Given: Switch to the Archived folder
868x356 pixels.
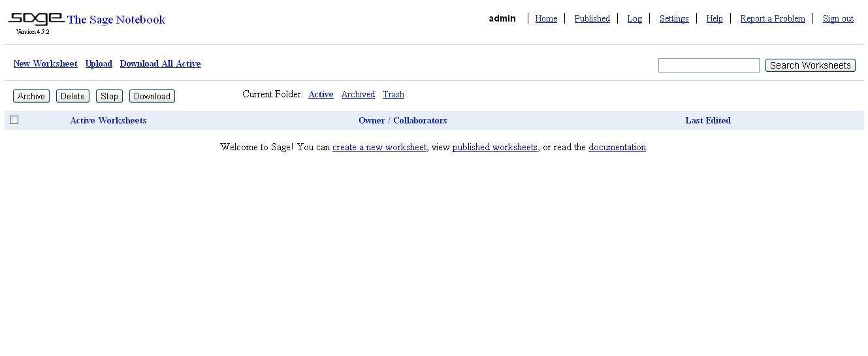Looking at the screenshot, I should click(358, 95).
